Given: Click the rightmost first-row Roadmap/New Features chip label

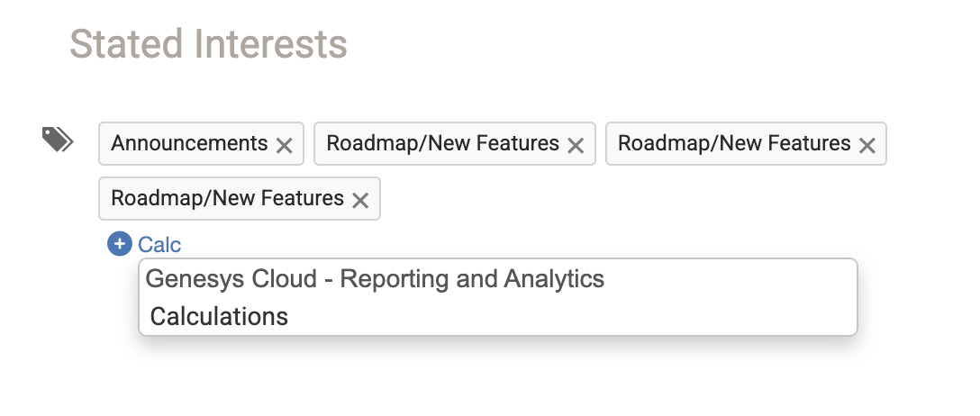Looking at the screenshot, I should pyautogui.click(x=734, y=144).
